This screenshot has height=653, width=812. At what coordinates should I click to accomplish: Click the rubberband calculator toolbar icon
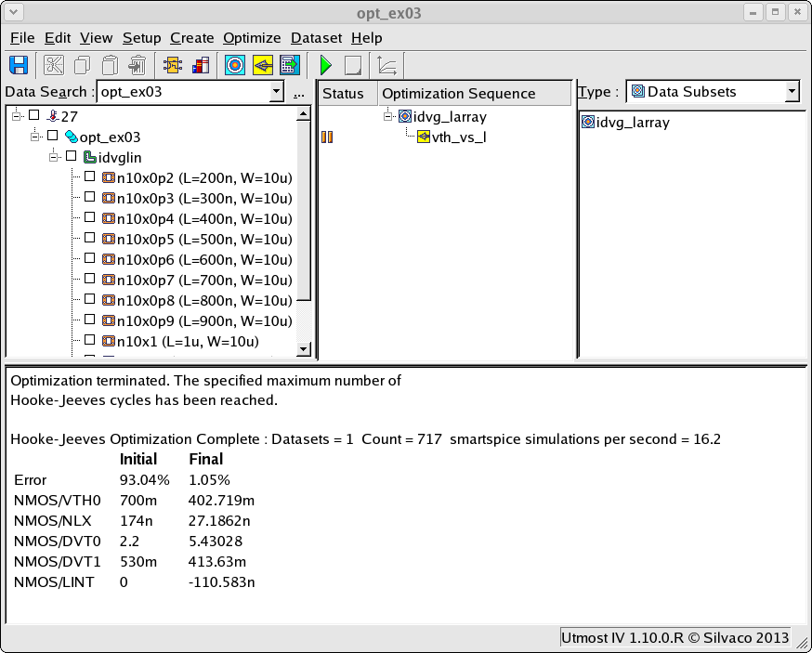(290, 65)
